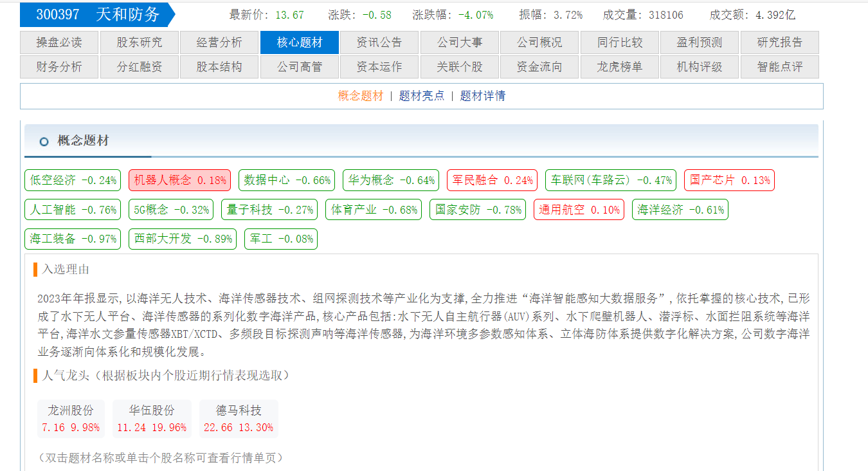This screenshot has height=471, width=868.
Task: Select the 通用航空 concept tag
Action: [x=579, y=210]
